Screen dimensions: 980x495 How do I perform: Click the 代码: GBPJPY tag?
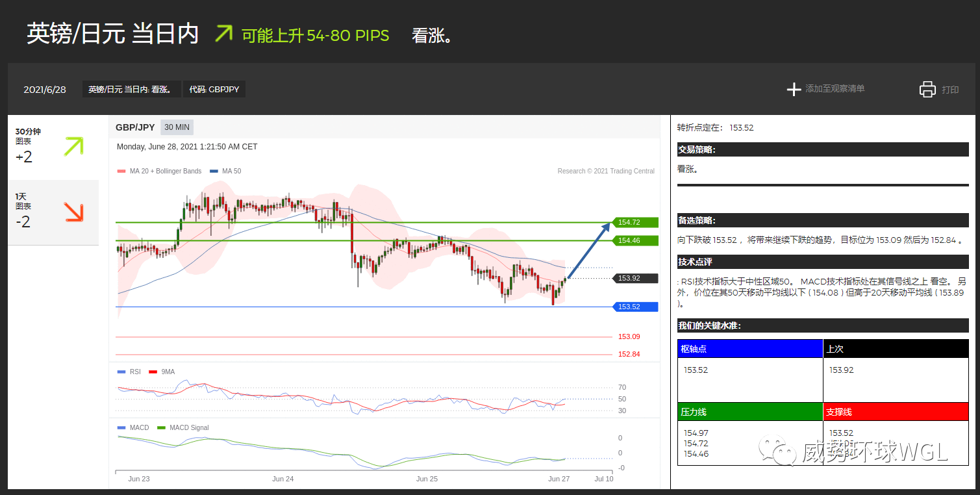tap(214, 90)
